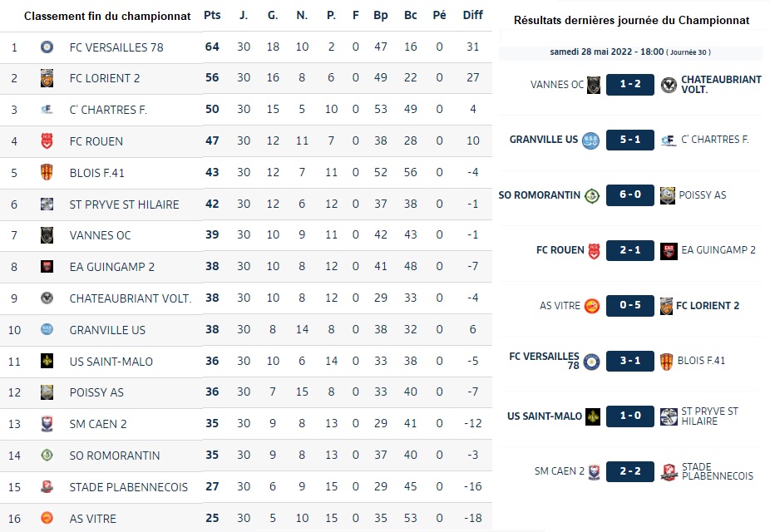Open FC Lorient 2 team in standings
The image size is (770, 532).
click(105, 79)
